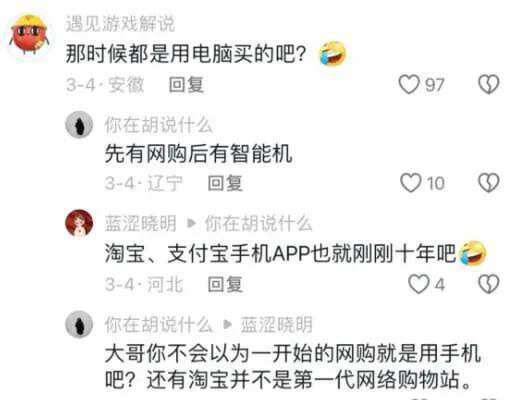Tap 回复 under the 辽宁 reply
The width and height of the screenshot is (512, 400).
point(225,183)
